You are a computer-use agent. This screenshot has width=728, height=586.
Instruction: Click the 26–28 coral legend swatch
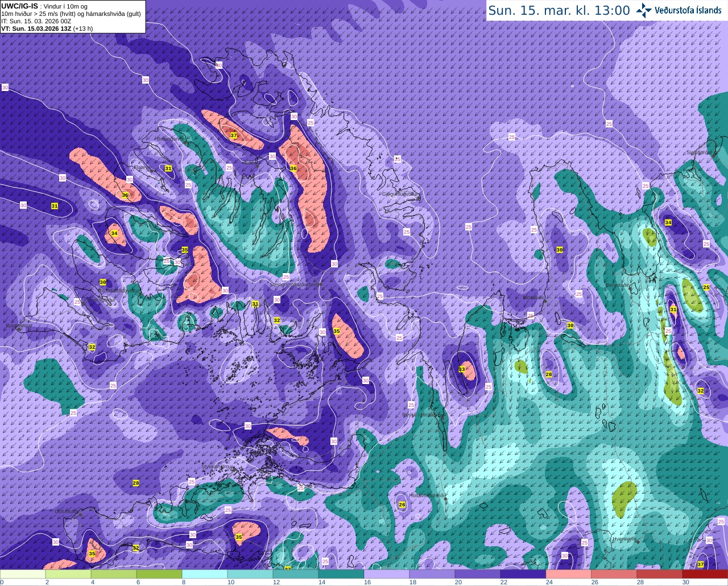pyautogui.click(x=614, y=574)
